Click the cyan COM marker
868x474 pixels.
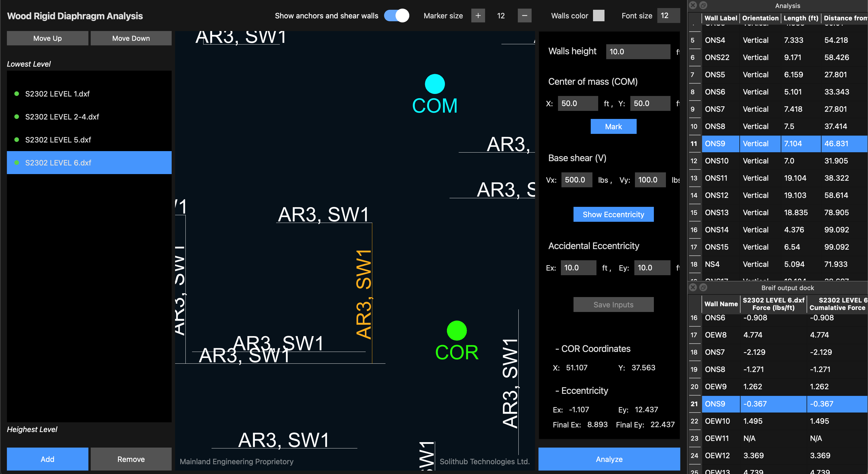coord(435,84)
